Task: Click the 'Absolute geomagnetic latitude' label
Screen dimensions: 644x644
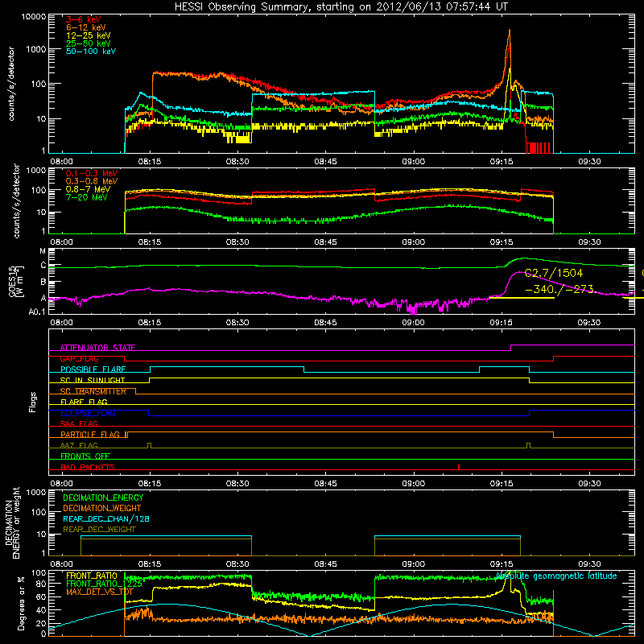Action: pos(556,576)
